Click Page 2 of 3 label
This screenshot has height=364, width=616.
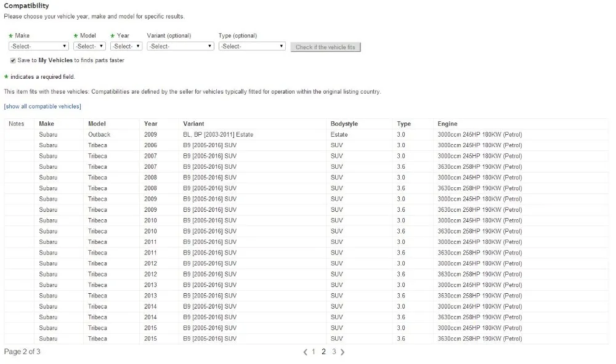[x=22, y=352]
